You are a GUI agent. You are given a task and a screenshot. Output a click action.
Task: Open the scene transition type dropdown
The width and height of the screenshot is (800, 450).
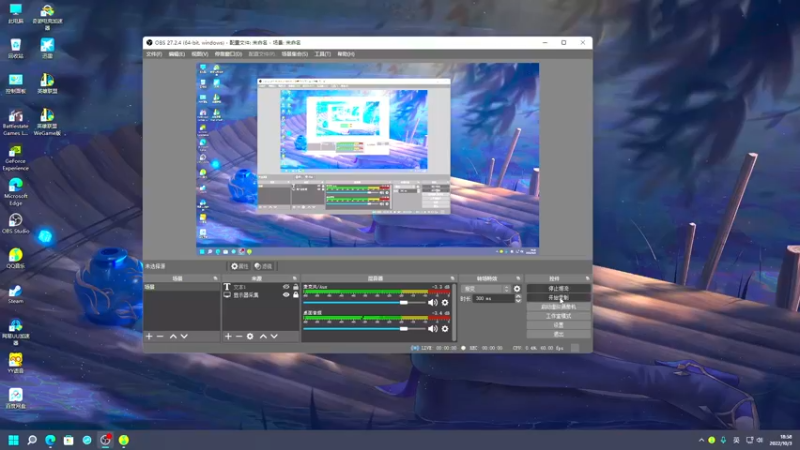(485, 289)
